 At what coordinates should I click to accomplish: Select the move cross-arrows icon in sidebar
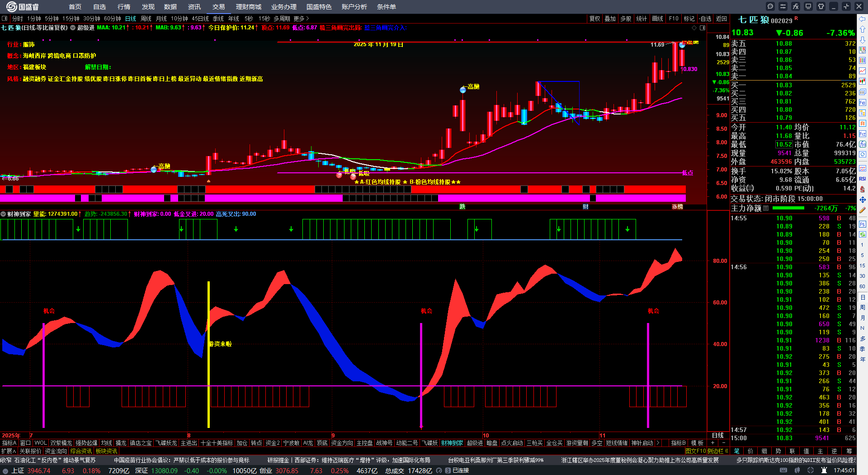[863, 199]
